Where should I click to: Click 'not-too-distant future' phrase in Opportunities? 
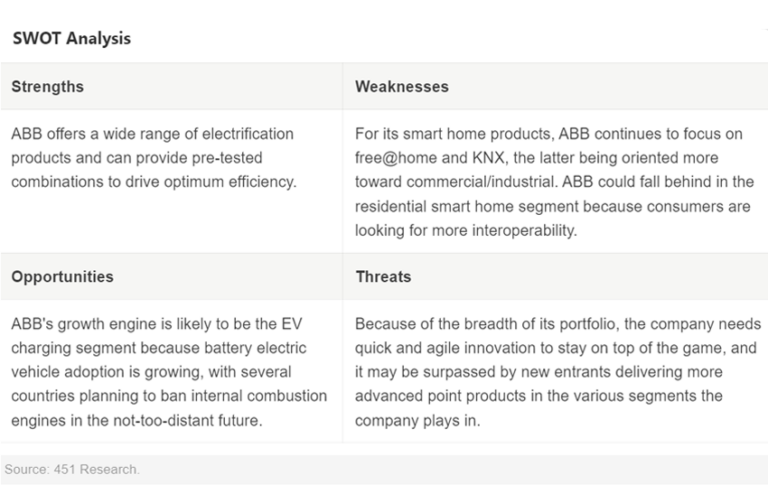tap(196, 420)
